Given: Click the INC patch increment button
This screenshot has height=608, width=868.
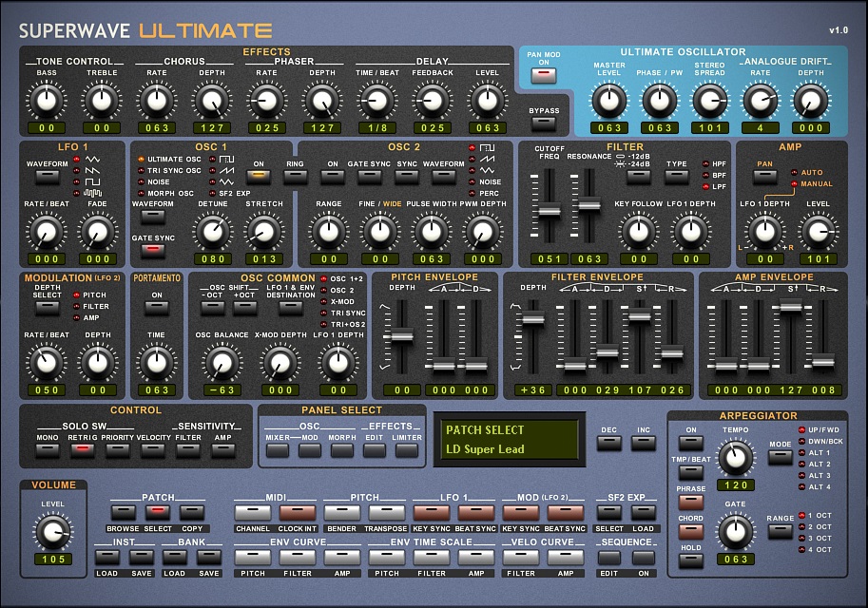Looking at the screenshot, I should point(644,443).
